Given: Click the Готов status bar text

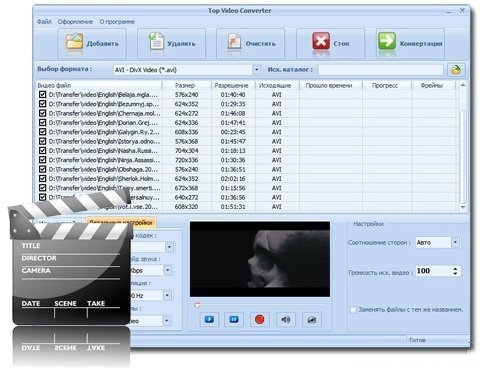Looking at the screenshot, I should coord(417,340).
